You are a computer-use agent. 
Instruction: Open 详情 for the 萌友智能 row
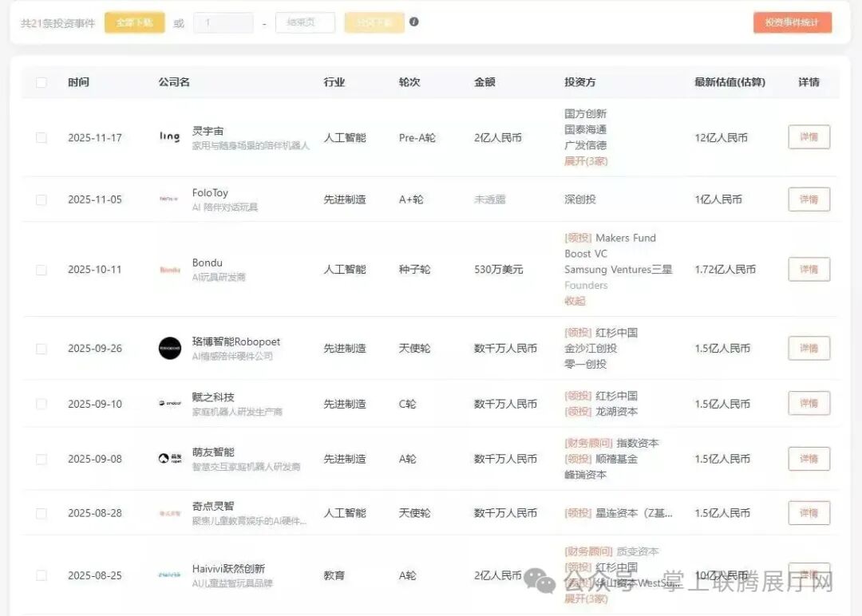point(809,458)
